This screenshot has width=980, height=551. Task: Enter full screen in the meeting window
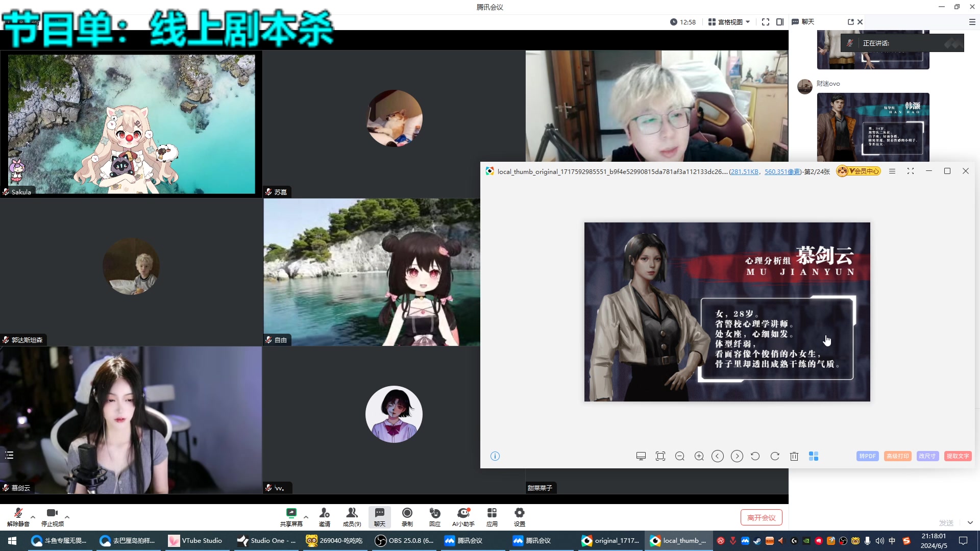[x=766, y=22]
